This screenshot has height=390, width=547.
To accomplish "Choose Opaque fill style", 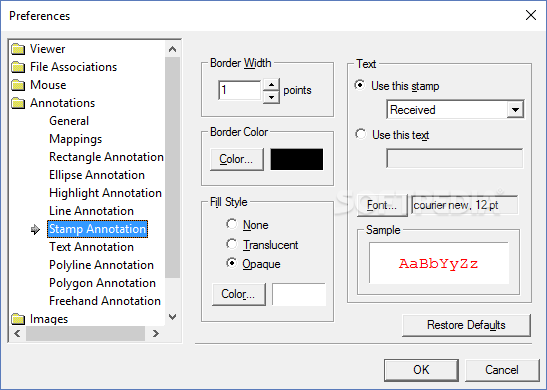I will (231, 263).
